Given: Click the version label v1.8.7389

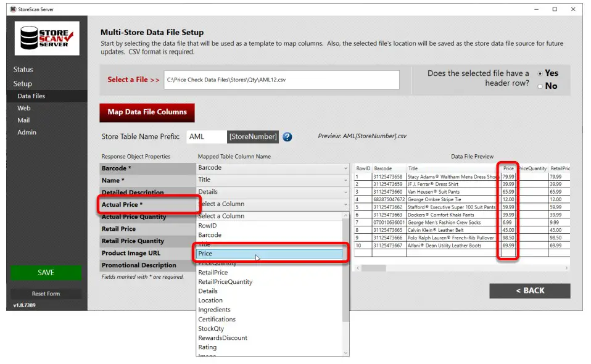Looking at the screenshot, I should (25, 305).
